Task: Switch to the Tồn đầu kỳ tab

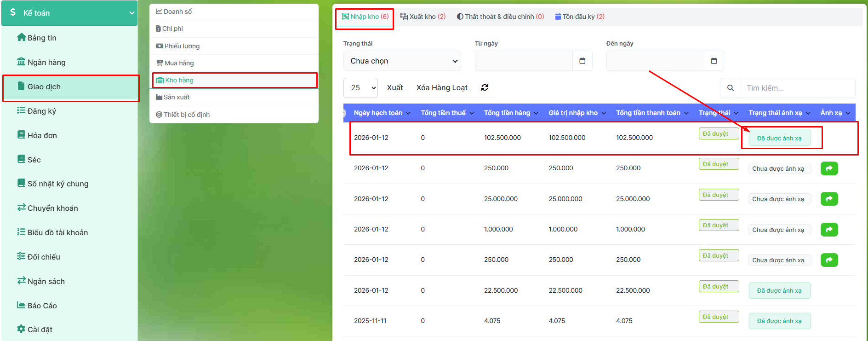Action: [x=580, y=17]
